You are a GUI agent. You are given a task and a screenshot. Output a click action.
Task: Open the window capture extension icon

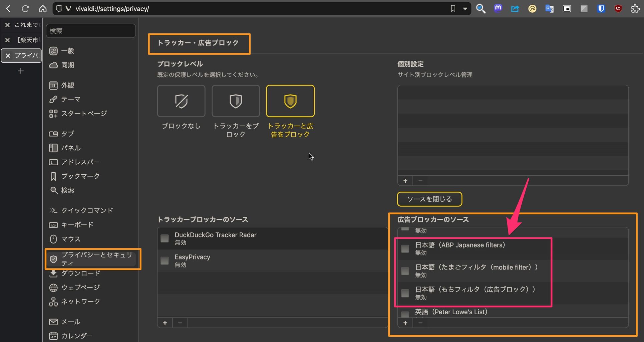pos(567,9)
